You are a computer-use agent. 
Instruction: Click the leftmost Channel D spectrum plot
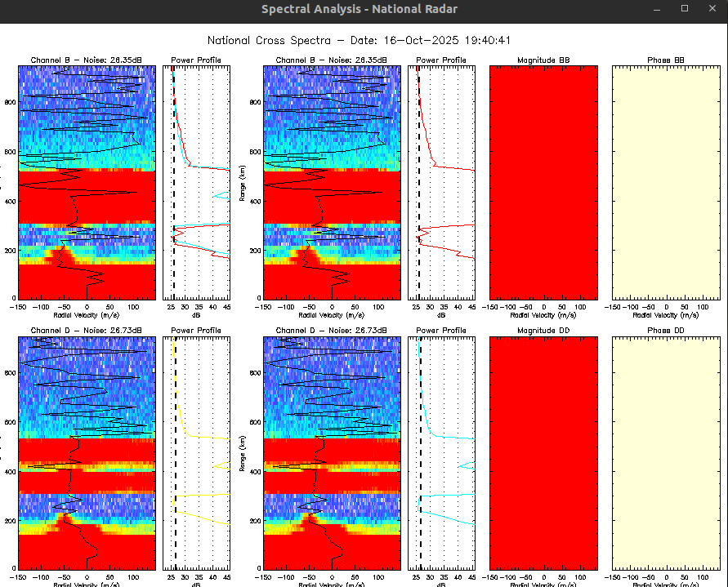click(x=87, y=453)
